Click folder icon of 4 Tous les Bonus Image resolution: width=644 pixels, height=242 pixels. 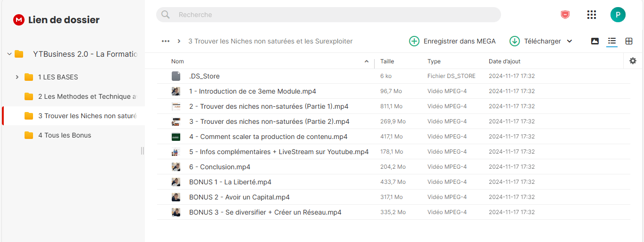29,135
